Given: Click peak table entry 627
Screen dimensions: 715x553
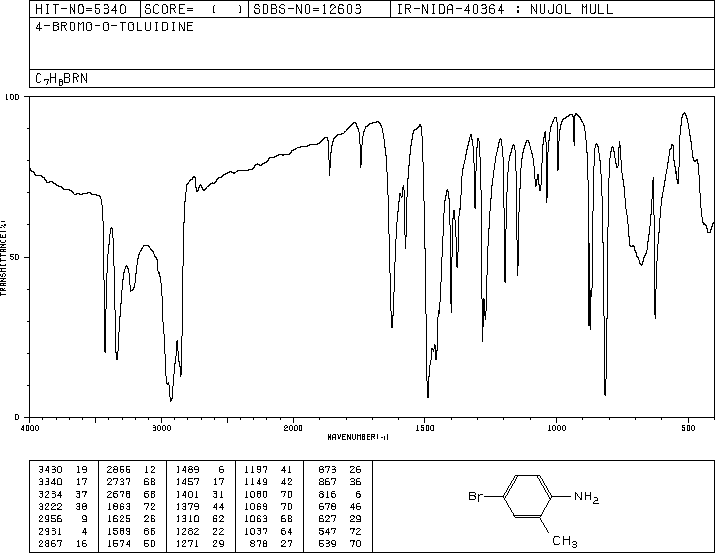Looking at the screenshot, I should tap(327, 519).
